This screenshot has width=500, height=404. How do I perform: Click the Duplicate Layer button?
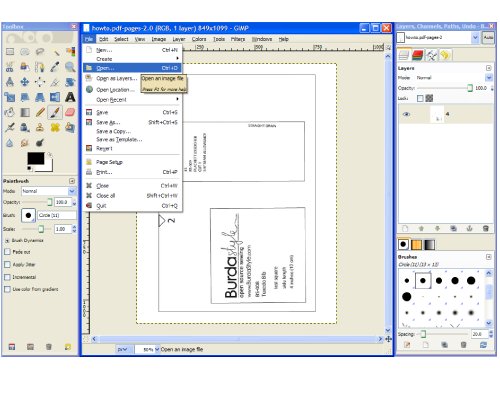coord(453,228)
